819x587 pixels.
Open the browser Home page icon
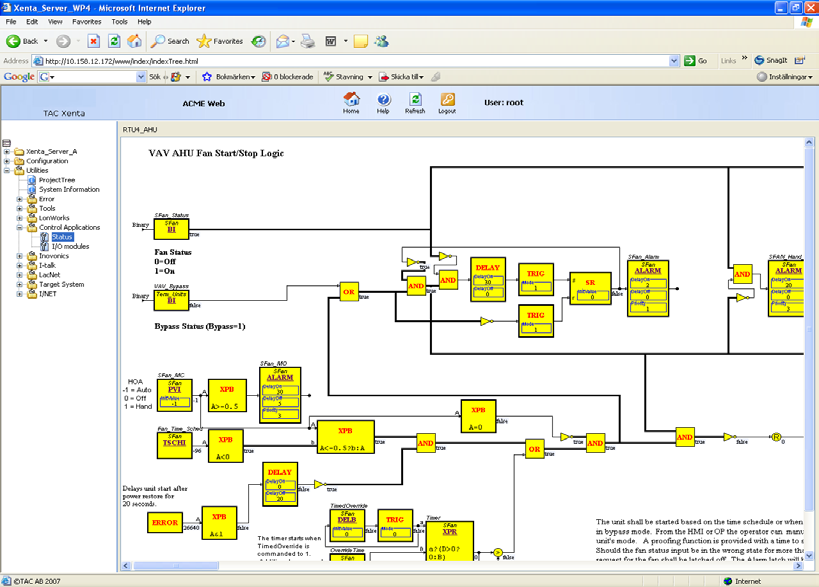(x=134, y=41)
